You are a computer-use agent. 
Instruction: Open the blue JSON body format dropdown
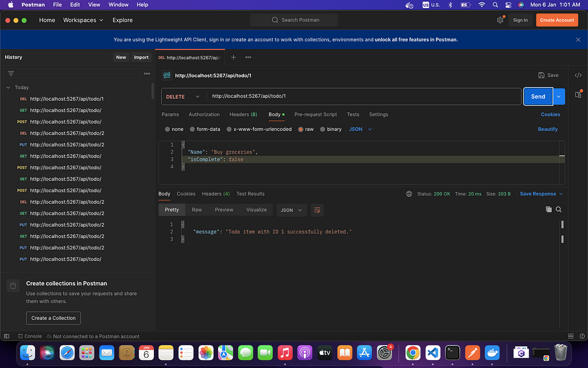pos(361,129)
